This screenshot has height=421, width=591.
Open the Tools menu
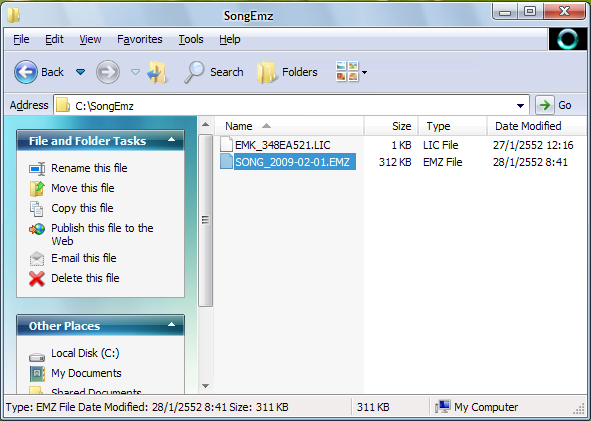(x=191, y=39)
